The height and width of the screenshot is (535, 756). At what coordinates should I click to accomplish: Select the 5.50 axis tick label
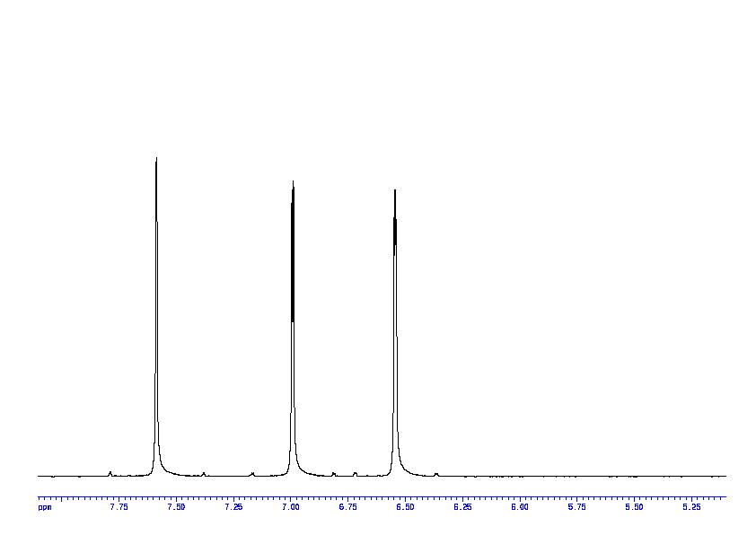click(634, 507)
